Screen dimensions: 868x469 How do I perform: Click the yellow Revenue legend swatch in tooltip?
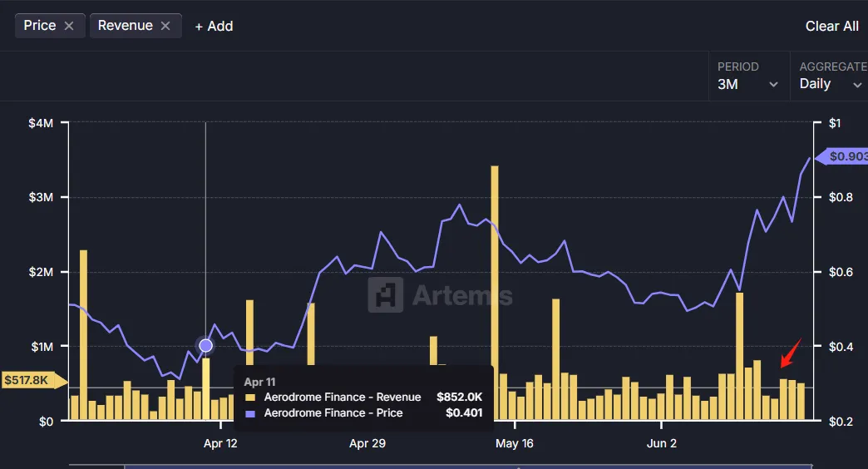click(x=250, y=397)
